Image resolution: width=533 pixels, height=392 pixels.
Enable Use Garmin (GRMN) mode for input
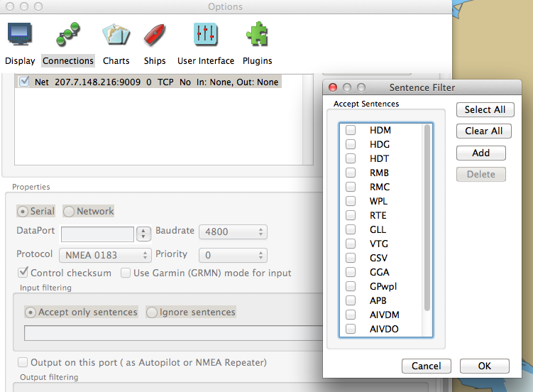(x=126, y=273)
